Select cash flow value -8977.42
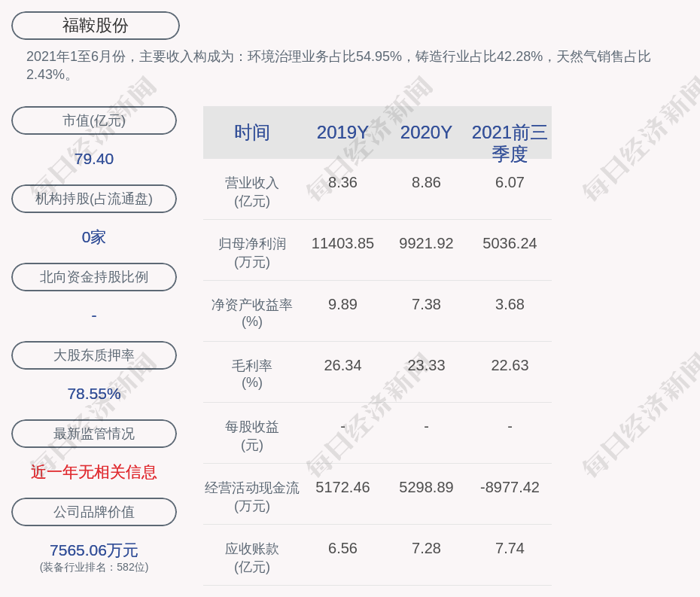 pyautogui.click(x=510, y=487)
